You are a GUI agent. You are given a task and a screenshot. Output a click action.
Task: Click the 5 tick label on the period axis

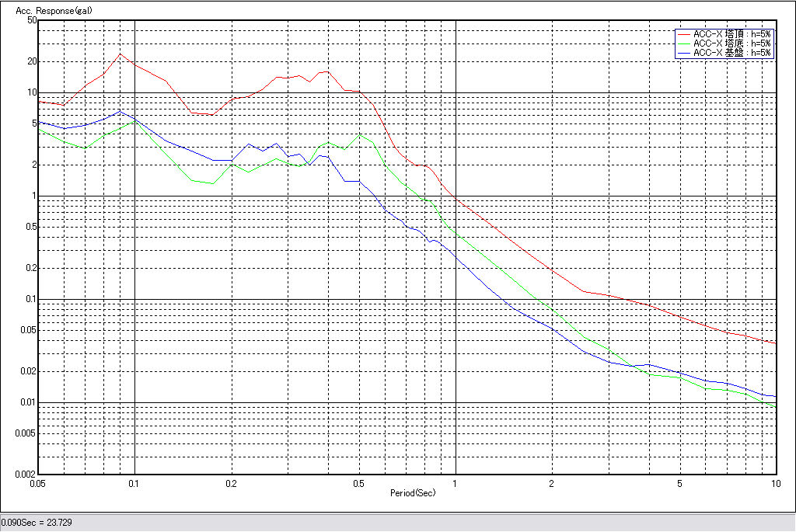coord(679,483)
